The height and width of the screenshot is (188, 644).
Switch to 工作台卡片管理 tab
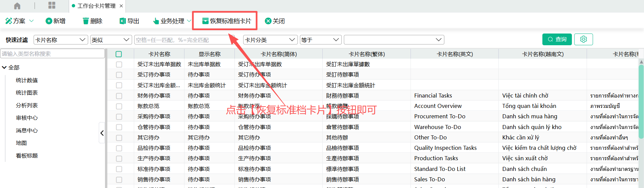(x=96, y=6)
